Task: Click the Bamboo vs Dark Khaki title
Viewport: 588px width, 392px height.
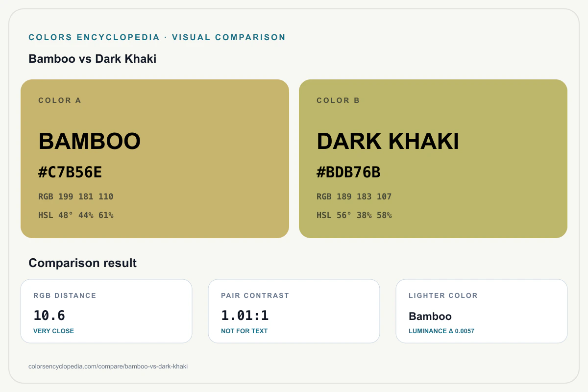Action: 93,59
